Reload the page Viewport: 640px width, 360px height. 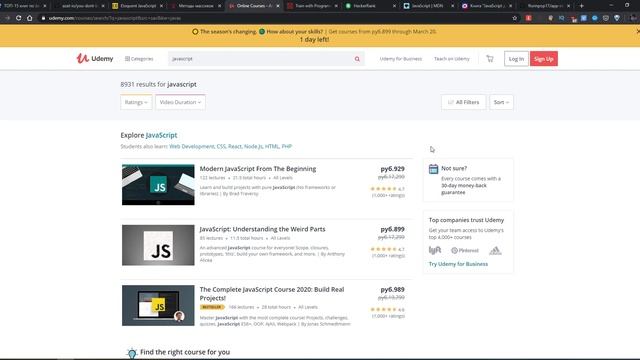click(18, 18)
